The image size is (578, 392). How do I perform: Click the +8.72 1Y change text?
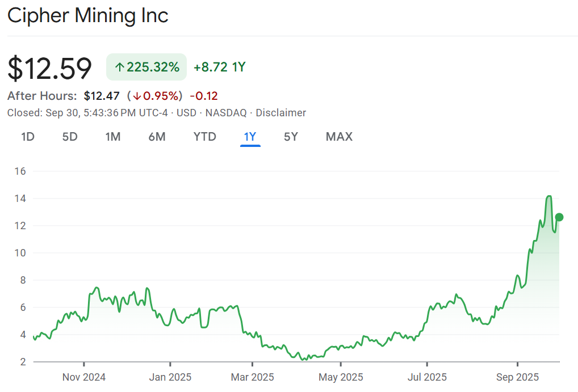pos(219,68)
